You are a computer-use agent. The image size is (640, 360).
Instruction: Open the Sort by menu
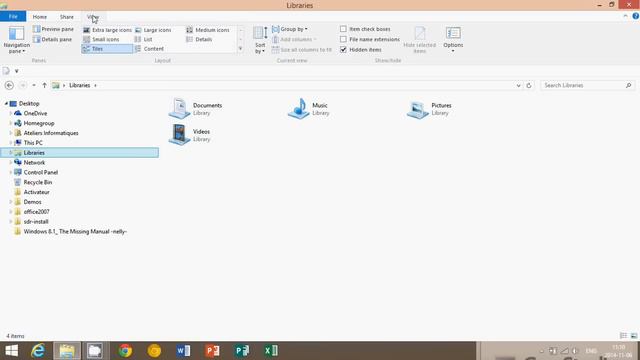pyautogui.click(x=260, y=40)
